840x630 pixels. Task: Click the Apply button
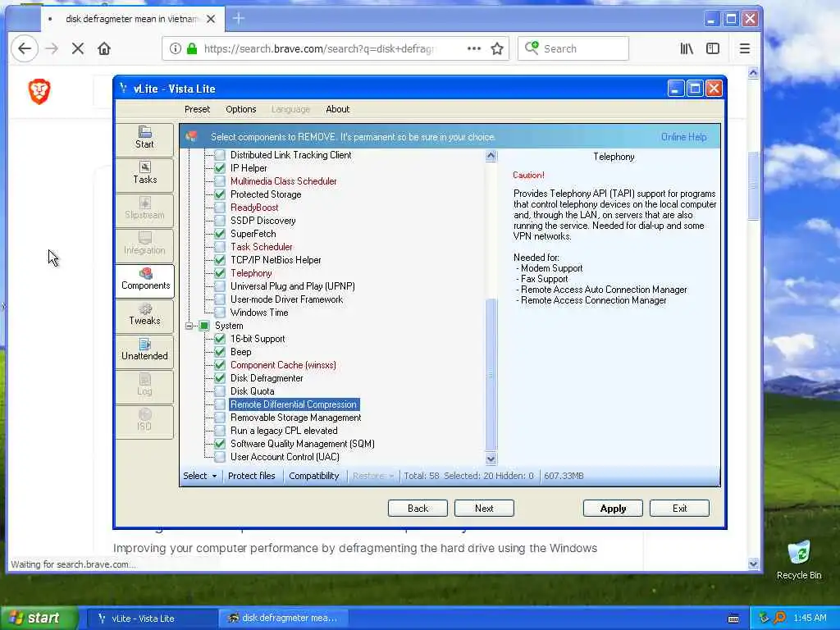(613, 509)
